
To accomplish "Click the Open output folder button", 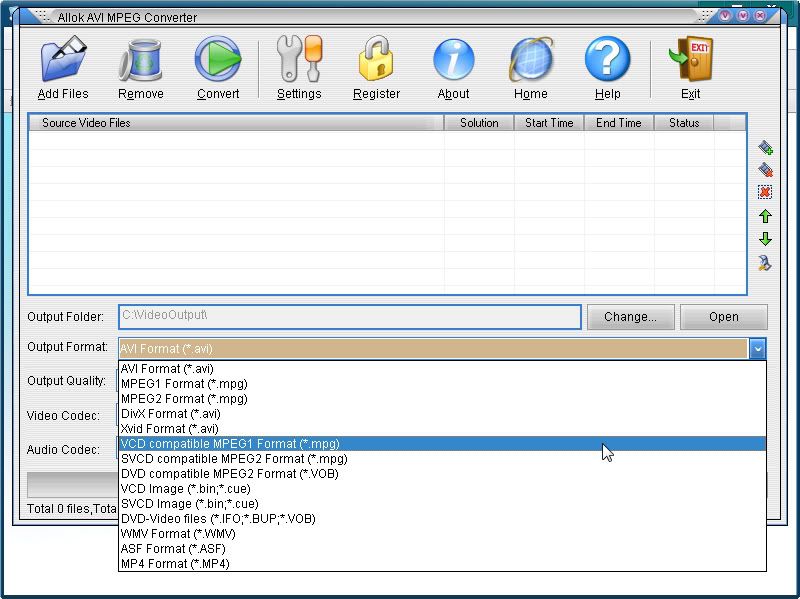I will tap(723, 317).
